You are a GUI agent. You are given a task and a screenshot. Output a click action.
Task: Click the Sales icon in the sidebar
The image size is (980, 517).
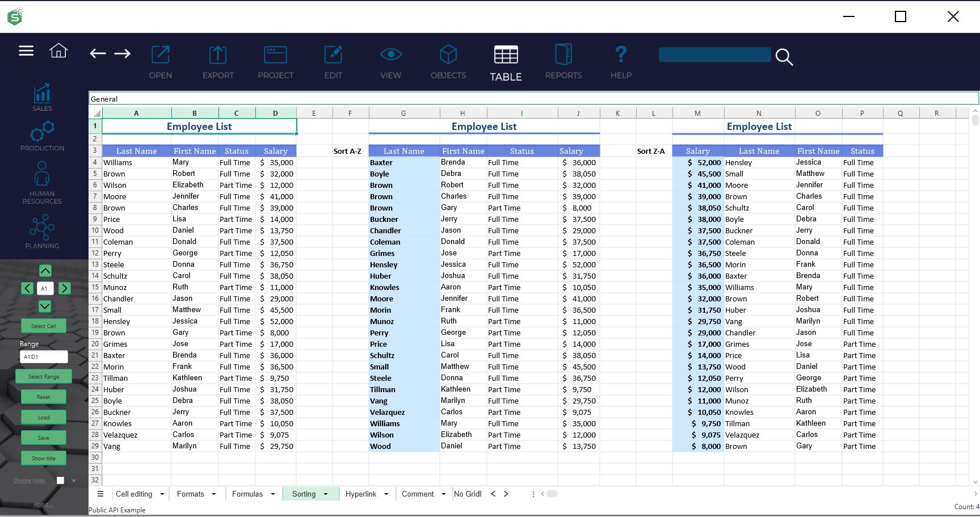(x=41, y=95)
